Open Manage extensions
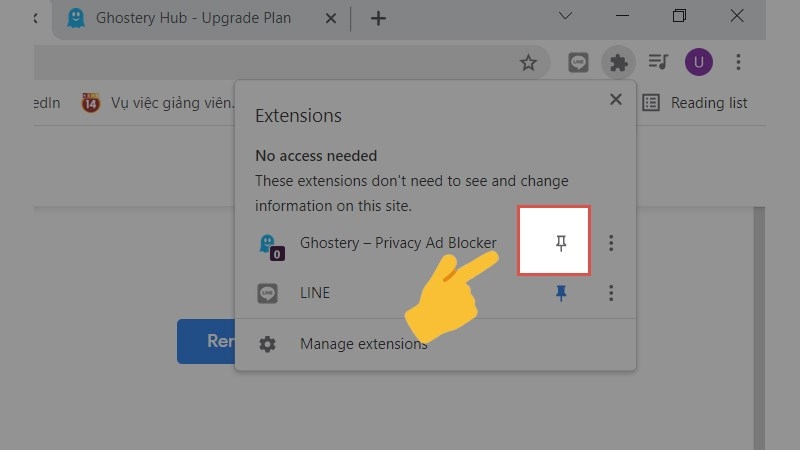Image resolution: width=800 pixels, height=450 pixels. (364, 344)
